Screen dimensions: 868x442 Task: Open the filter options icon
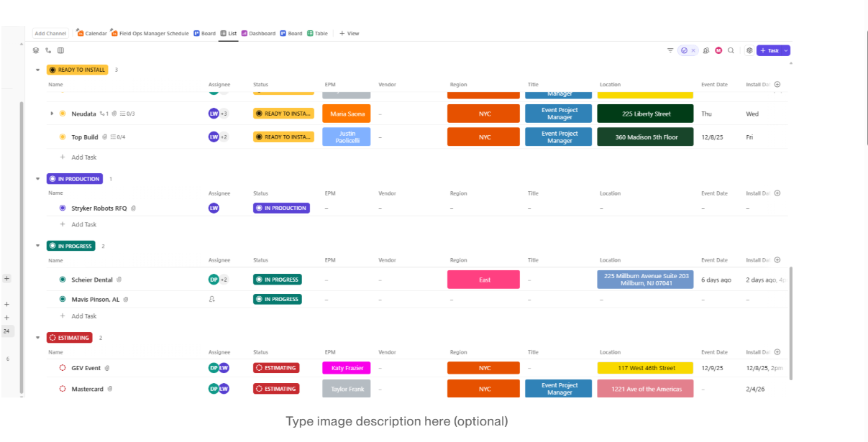(x=670, y=51)
